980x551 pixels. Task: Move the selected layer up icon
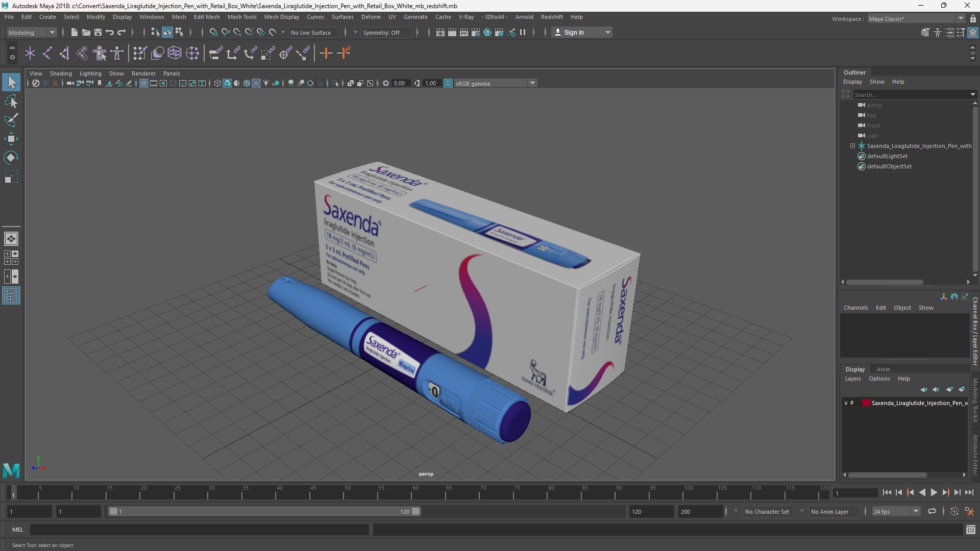click(924, 389)
